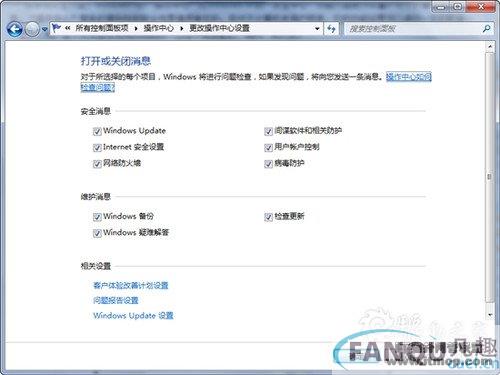Click the 维护消息 section label

pyautogui.click(x=96, y=197)
